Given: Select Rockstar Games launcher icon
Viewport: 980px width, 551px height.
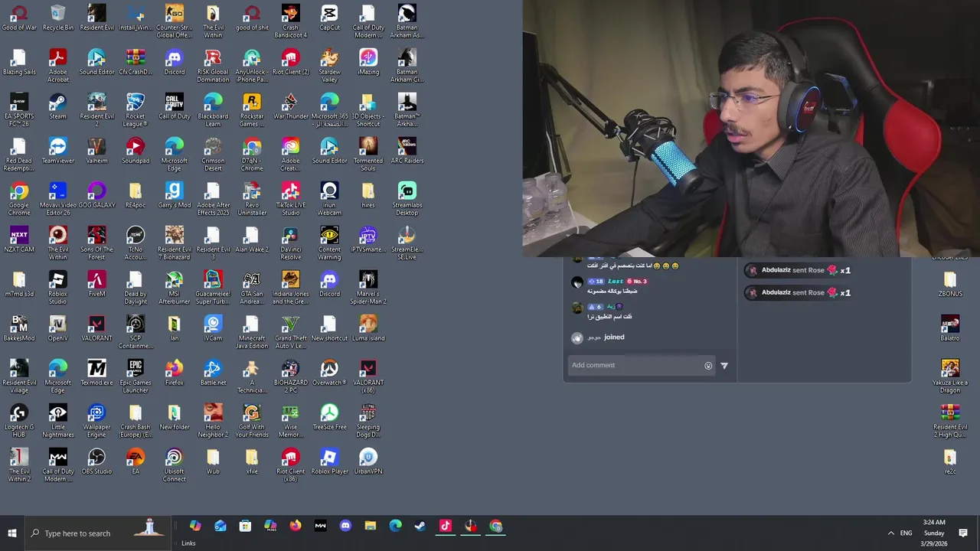Looking at the screenshot, I should pyautogui.click(x=252, y=110).
